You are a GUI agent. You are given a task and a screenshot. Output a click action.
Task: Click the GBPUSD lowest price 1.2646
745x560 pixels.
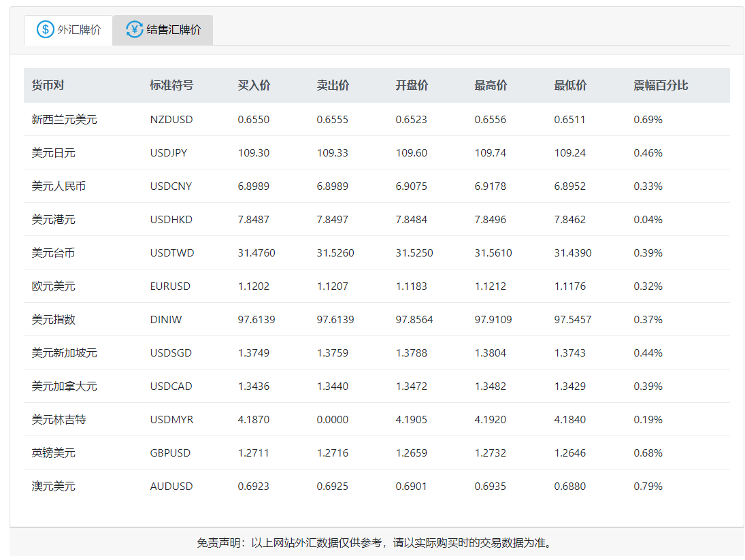click(569, 452)
